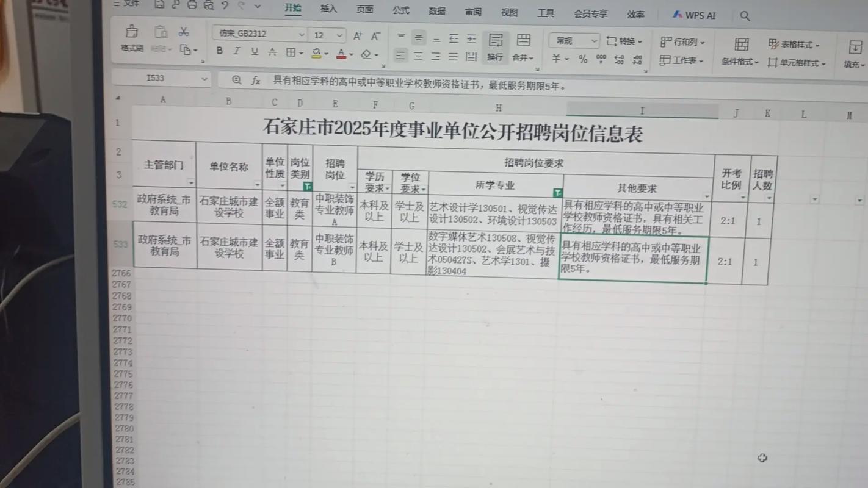Click the percent style icon
This screenshot has width=868, height=488.
582,59
